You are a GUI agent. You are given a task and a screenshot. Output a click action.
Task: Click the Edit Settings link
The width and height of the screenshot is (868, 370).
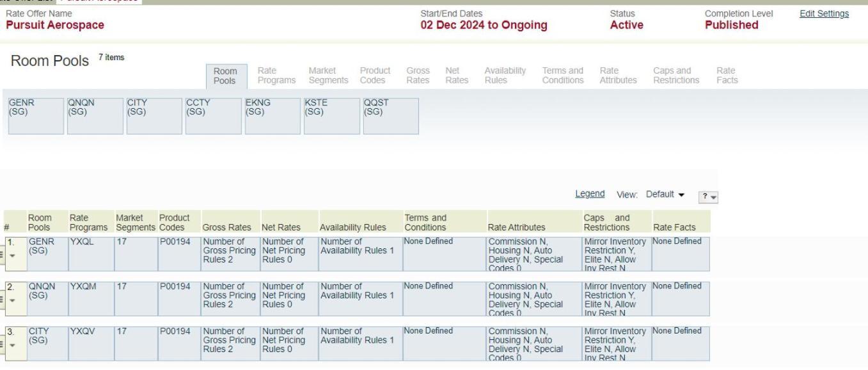(x=825, y=14)
